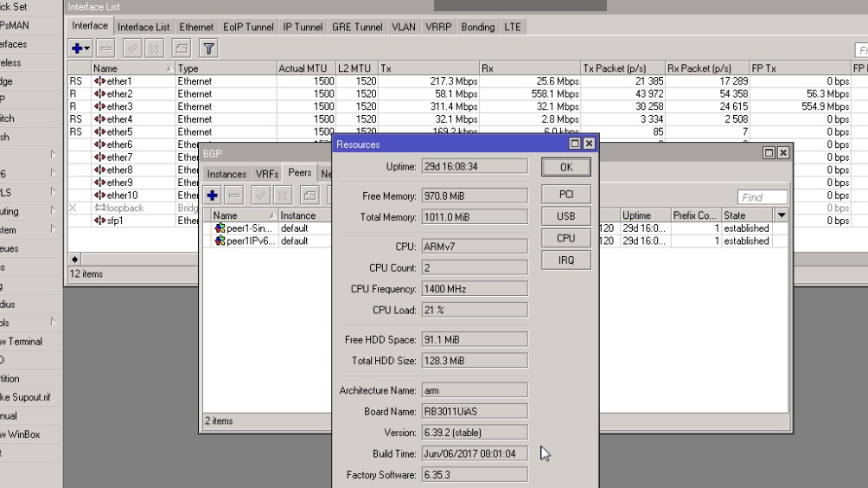Click the remove (minus) icon in BGP toolbar

click(x=236, y=196)
